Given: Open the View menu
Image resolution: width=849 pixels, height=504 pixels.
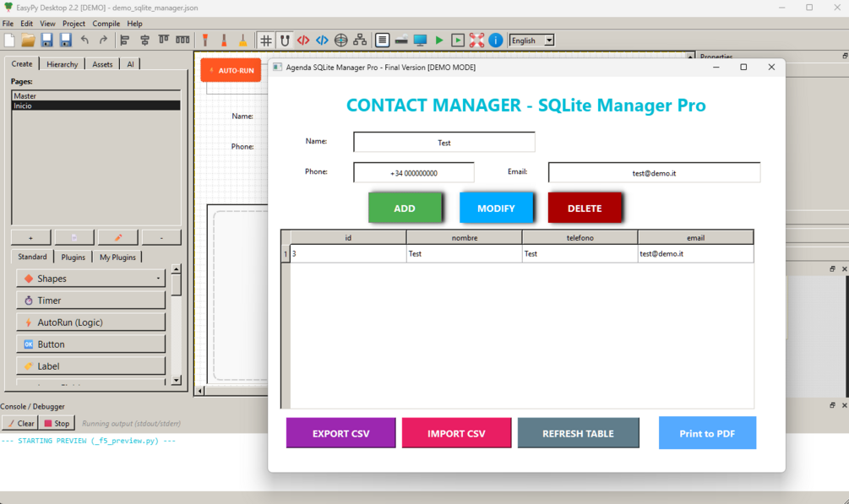Looking at the screenshot, I should (x=47, y=24).
